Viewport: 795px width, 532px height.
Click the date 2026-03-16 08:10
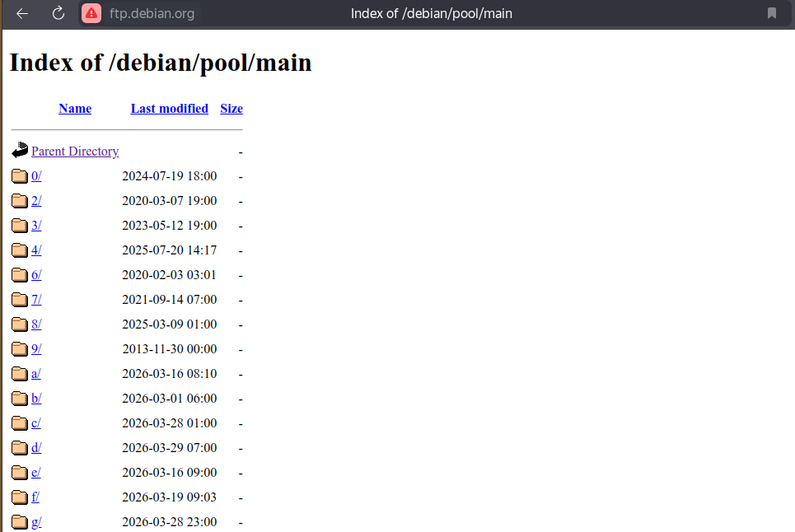[x=170, y=374]
